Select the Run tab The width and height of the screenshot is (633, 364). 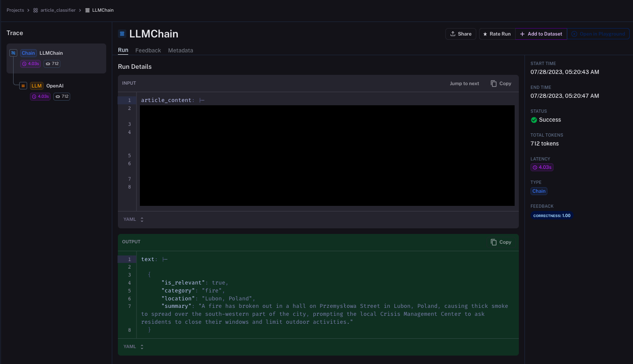coord(123,50)
